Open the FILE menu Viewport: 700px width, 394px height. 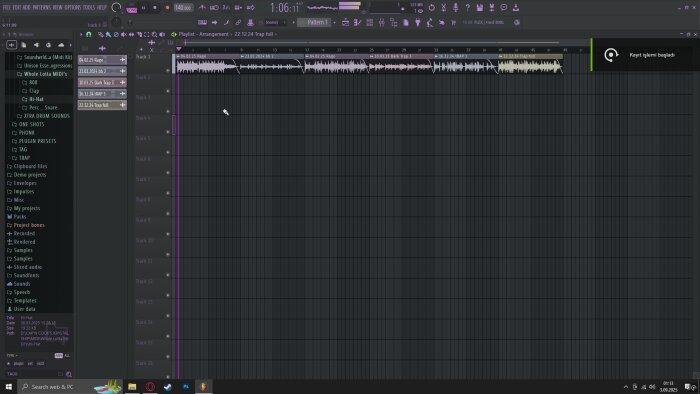coord(7,8)
